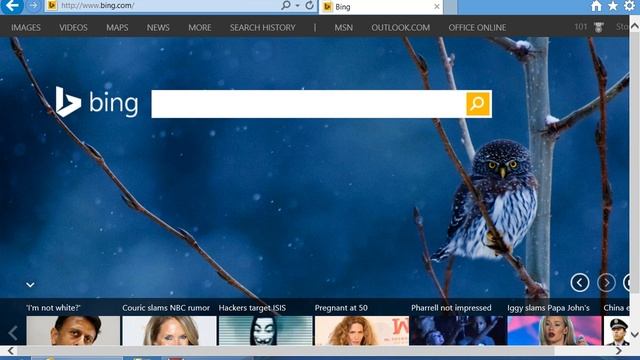Open the address bar dropdown arrow
The width and height of the screenshot is (640, 360).
[x=297, y=5]
